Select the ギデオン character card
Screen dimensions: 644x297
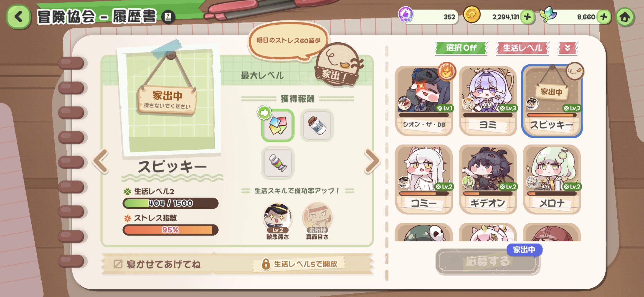[488, 179]
